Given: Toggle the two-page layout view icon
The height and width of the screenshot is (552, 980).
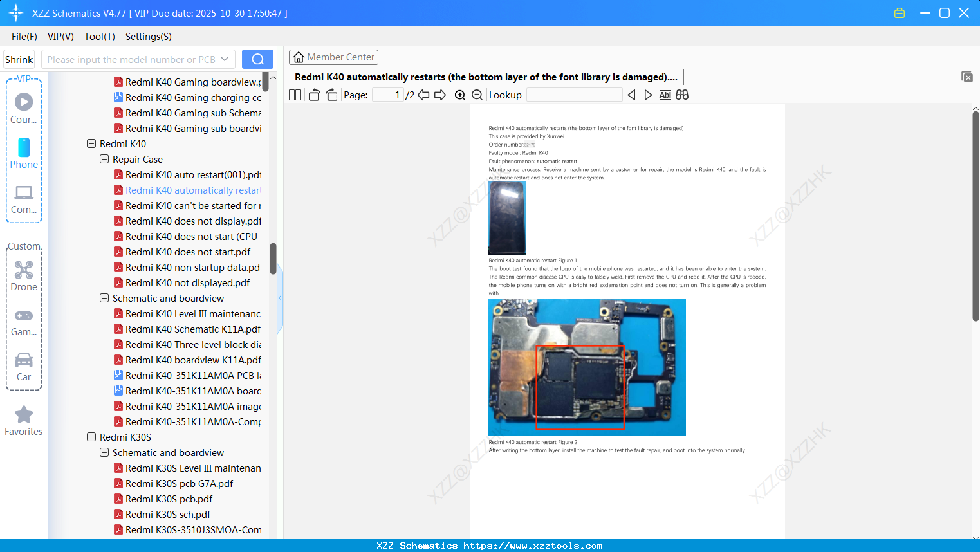Looking at the screenshot, I should pos(295,95).
